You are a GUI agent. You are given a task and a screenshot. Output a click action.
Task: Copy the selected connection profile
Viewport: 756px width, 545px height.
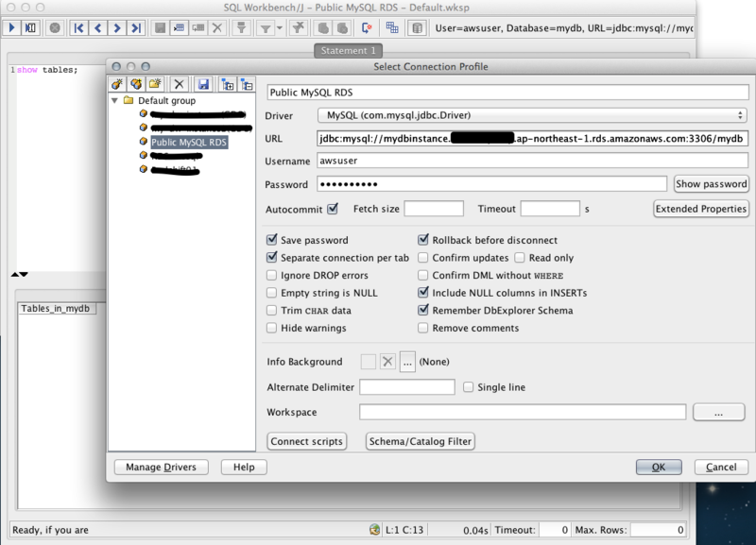coord(136,84)
